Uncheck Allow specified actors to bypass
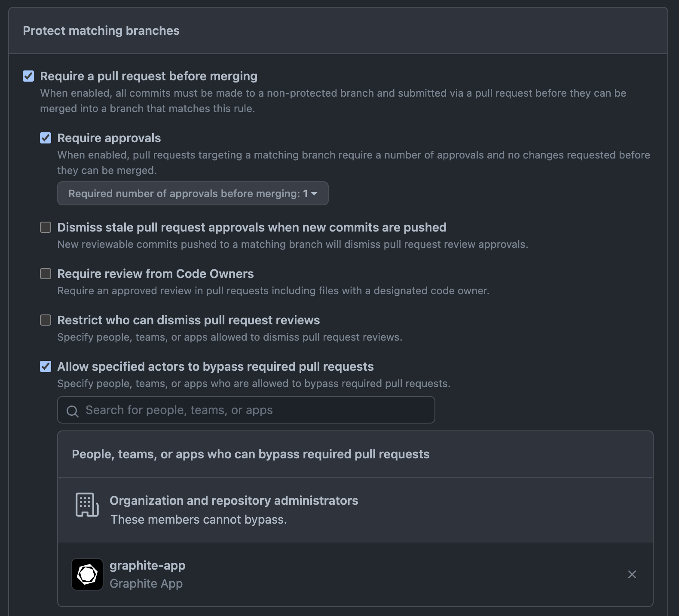This screenshot has width=679, height=616. tap(46, 366)
